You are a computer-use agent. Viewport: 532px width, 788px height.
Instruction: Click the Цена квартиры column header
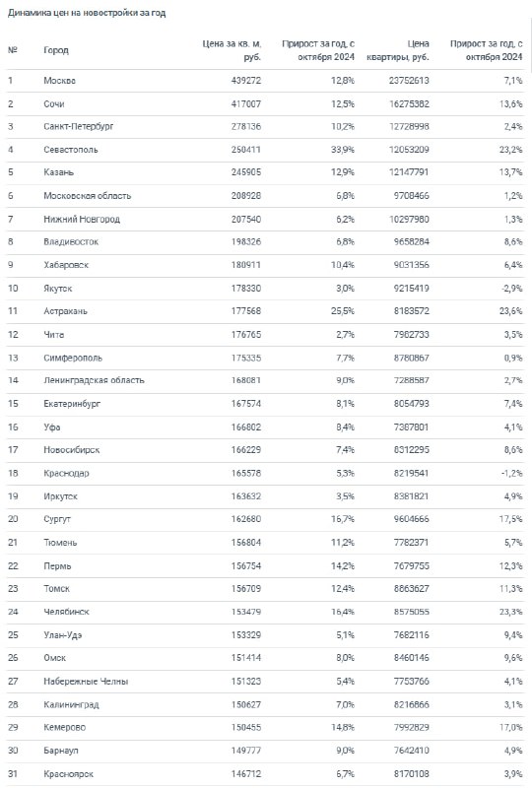pos(398,50)
